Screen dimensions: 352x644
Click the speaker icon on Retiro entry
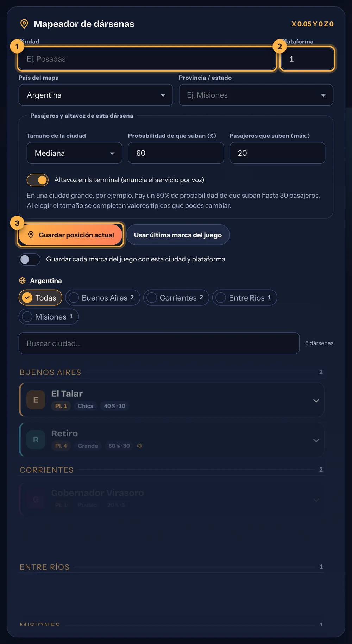pos(140,446)
